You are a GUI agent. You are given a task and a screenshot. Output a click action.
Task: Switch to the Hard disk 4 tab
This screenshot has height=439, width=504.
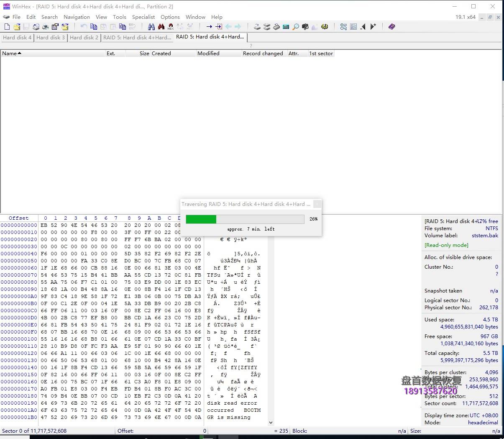17,37
